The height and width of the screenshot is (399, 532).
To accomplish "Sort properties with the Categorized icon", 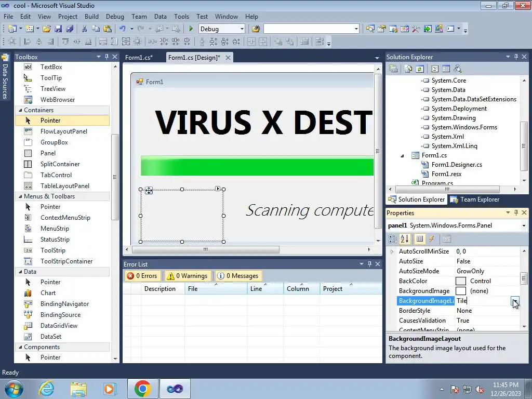I will tap(393, 239).
